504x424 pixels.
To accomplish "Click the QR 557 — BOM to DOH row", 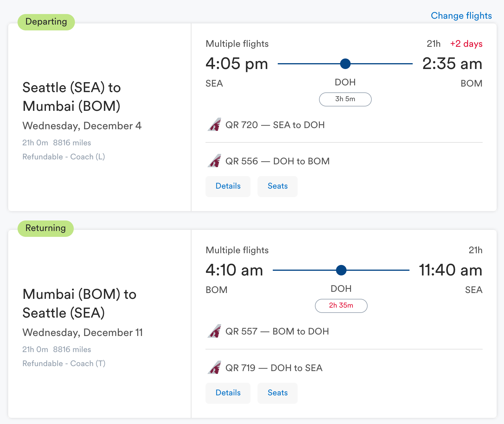I will tap(277, 331).
